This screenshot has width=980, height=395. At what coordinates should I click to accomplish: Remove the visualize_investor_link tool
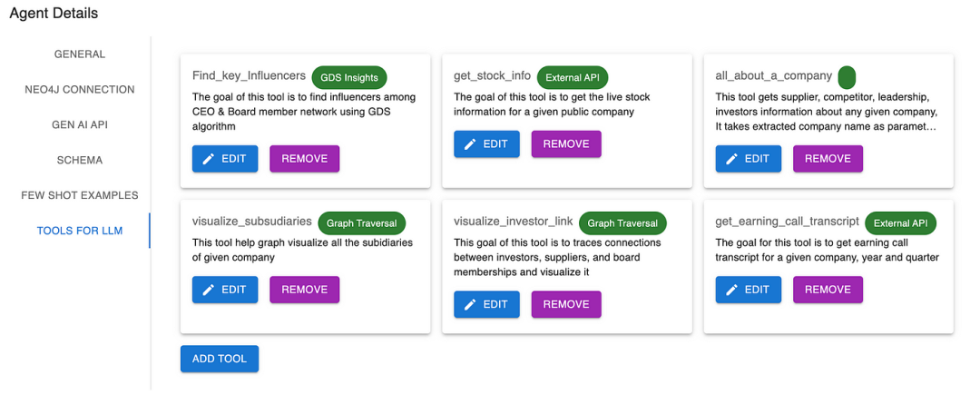pos(566,304)
